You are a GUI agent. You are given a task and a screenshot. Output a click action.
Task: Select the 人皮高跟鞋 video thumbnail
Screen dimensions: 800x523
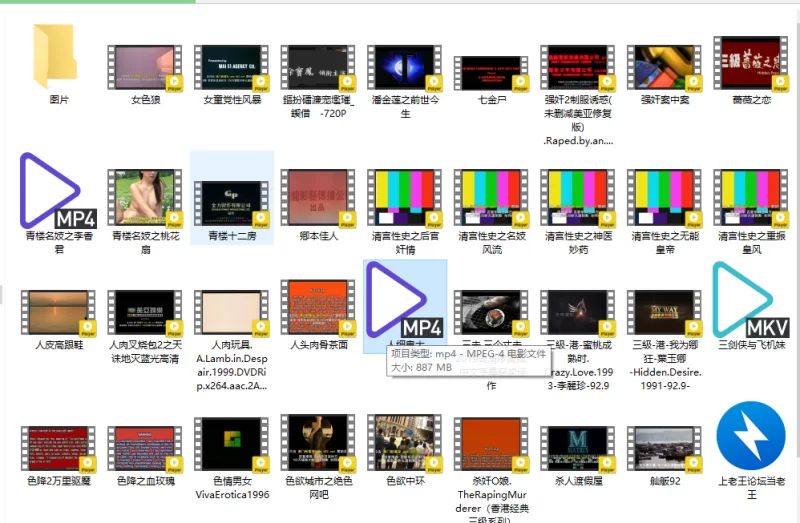coord(58,313)
